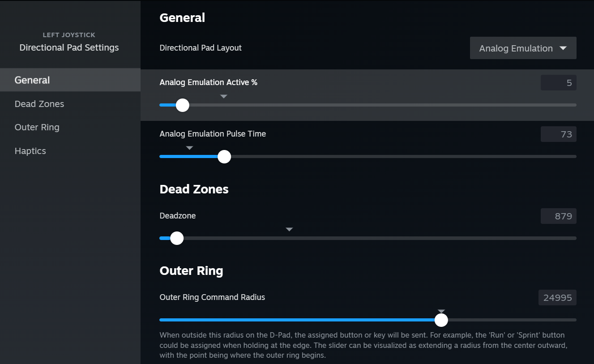Click the Analog Emulation Active % label
The image size is (594, 364).
click(x=208, y=82)
